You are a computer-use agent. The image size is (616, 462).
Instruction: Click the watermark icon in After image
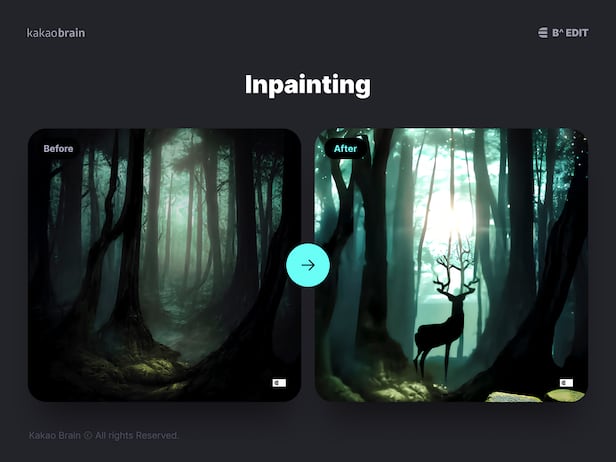[x=566, y=382]
